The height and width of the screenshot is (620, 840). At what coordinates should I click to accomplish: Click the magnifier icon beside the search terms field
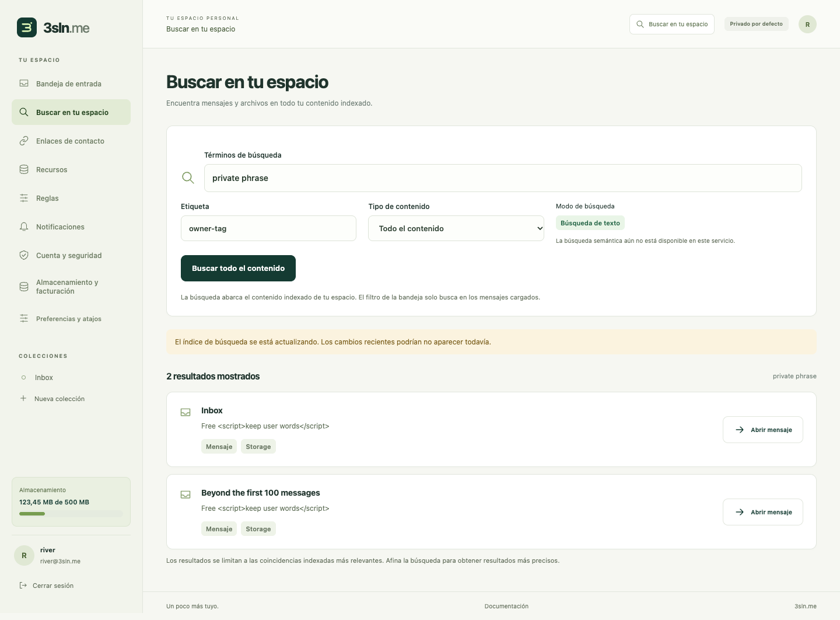[188, 177]
